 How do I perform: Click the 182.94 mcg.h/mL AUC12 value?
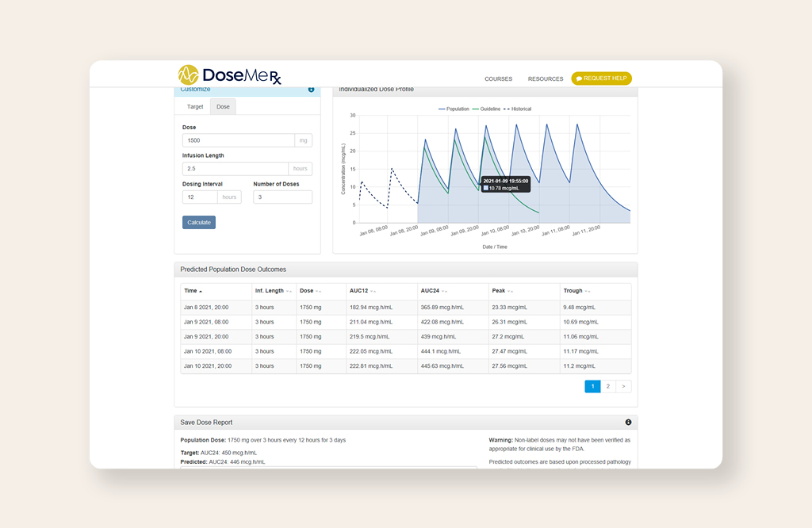pos(371,308)
